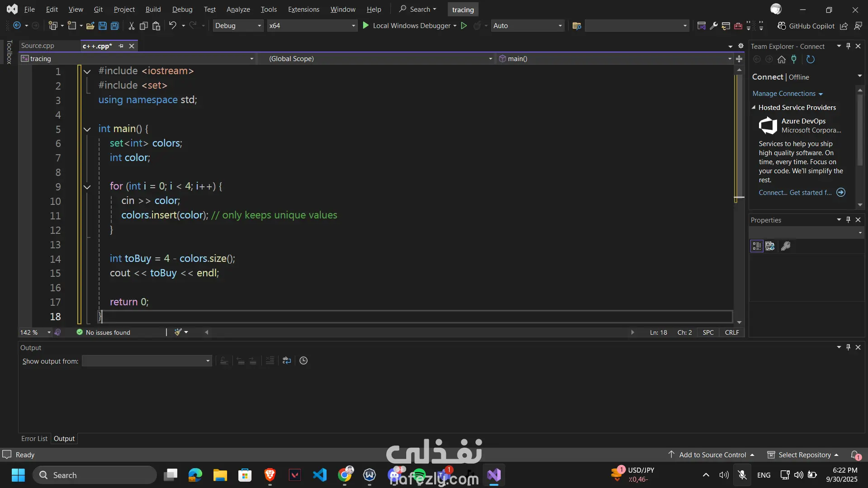Open the Analyze menu
The height and width of the screenshot is (488, 868).
[x=238, y=9]
